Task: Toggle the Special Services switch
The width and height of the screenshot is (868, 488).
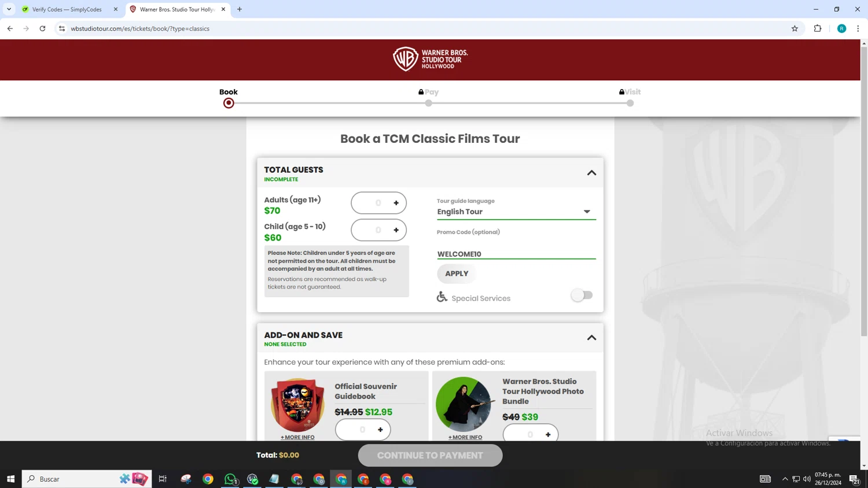Action: tap(582, 295)
